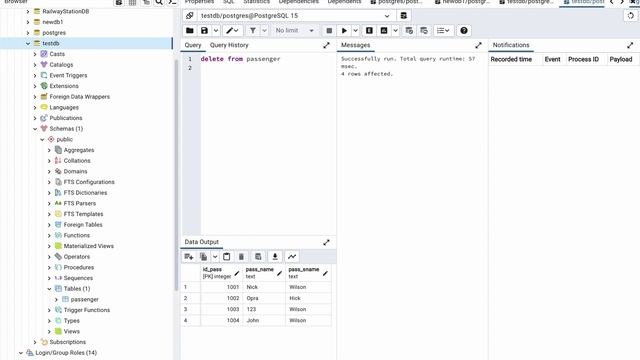640x360 pixels.
Task: Paste rows in Data Output
Action: [227, 256]
